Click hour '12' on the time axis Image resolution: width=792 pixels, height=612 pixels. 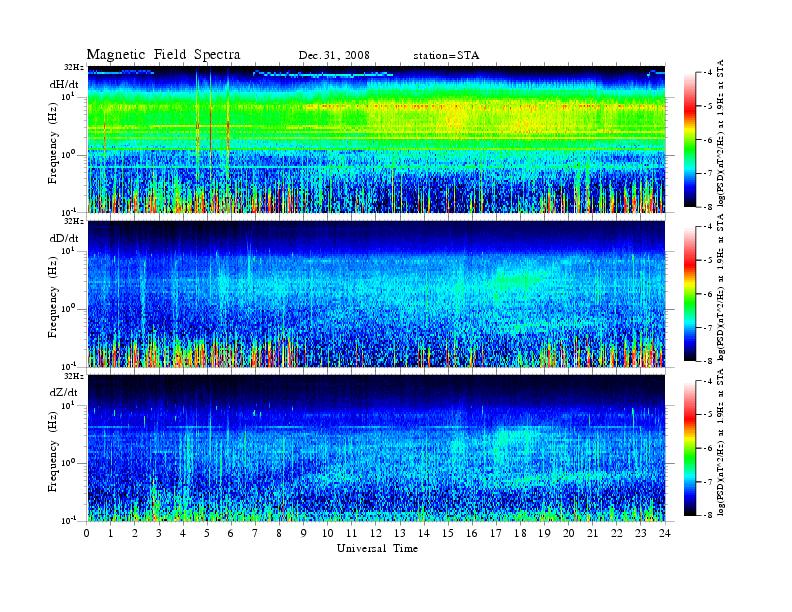point(375,533)
